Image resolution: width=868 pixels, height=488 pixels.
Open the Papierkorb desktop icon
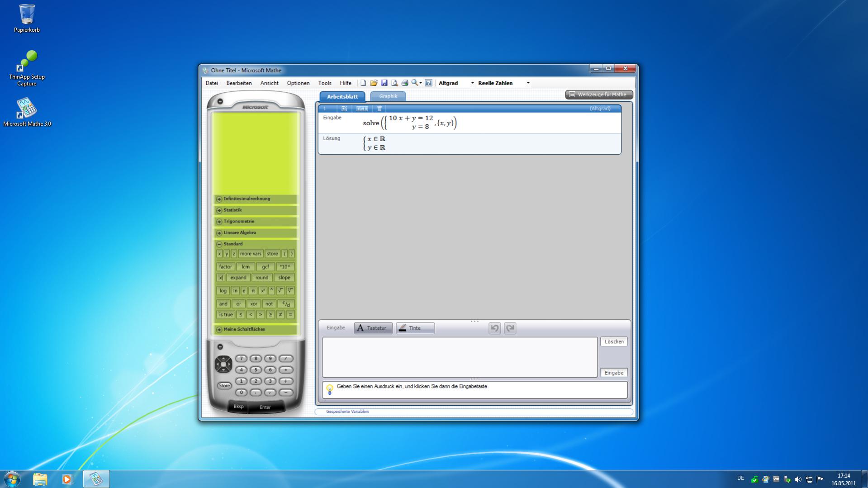point(27,19)
